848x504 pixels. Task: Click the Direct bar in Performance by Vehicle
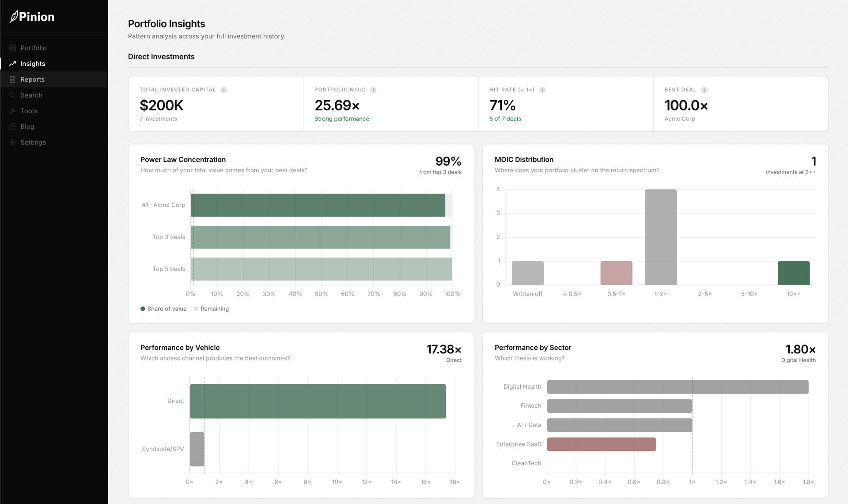pyautogui.click(x=318, y=401)
